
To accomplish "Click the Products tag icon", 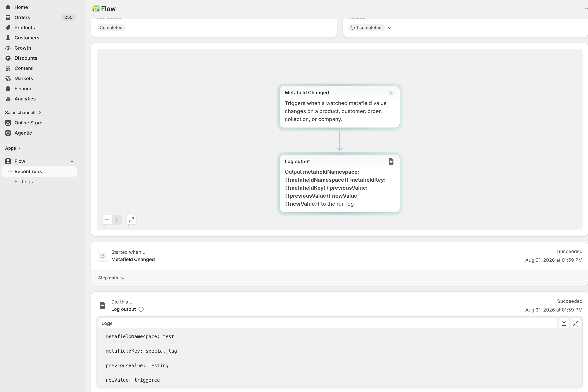I will [8, 27].
